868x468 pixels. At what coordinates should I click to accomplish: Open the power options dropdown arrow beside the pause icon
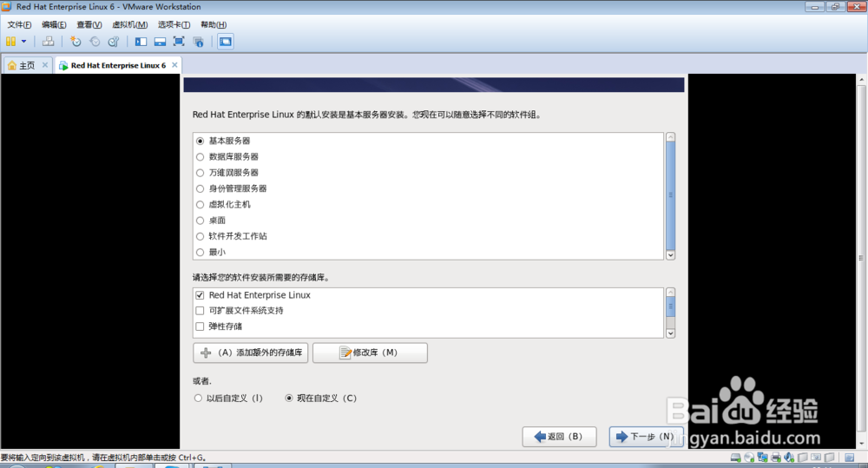coord(23,42)
